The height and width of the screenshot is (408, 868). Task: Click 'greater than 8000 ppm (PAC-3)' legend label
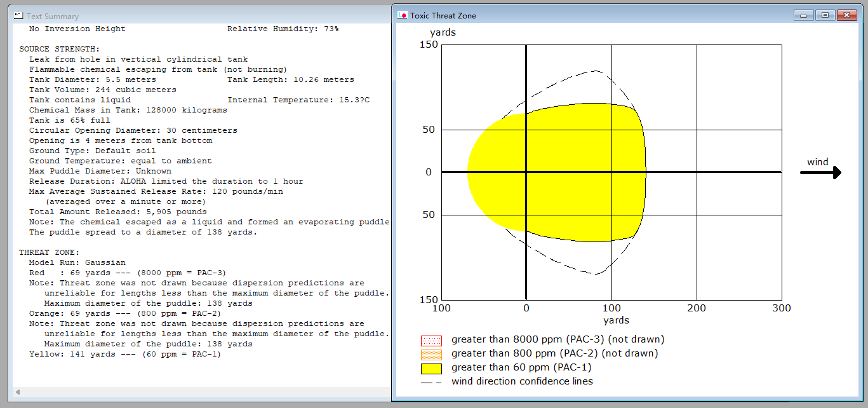(558, 339)
